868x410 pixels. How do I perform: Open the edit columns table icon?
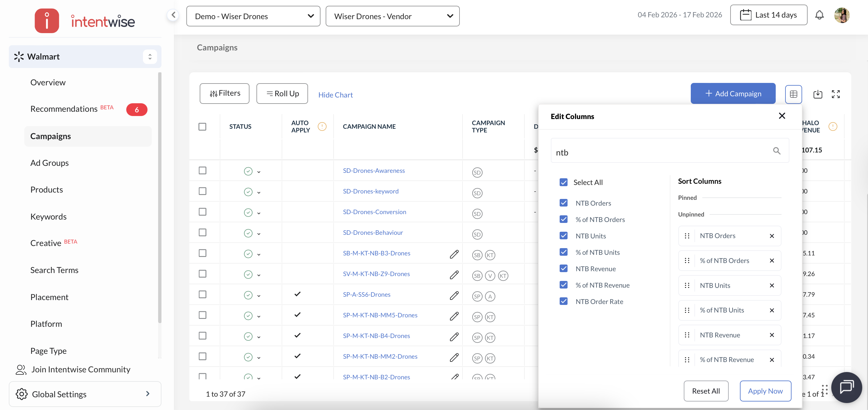(x=793, y=94)
